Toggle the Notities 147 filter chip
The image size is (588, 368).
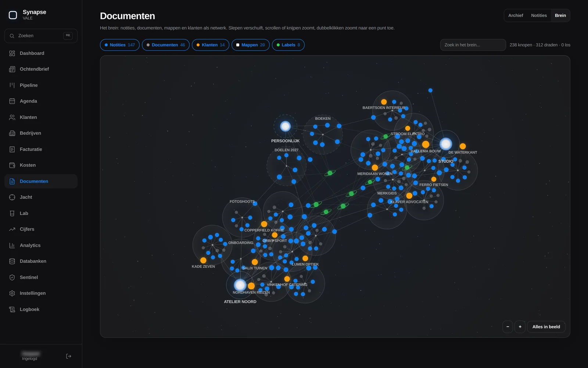point(120,45)
